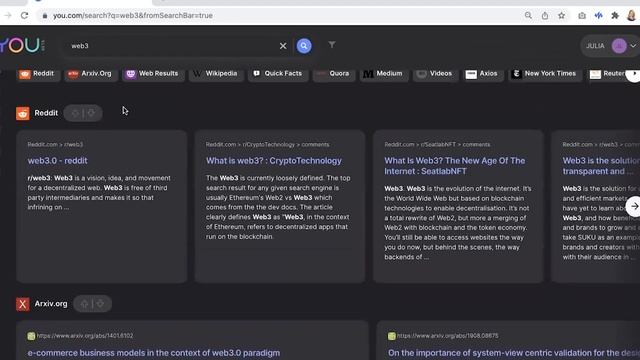Viewport: 640px width, 360px height.
Task: Open the Web3 is the solution result
Action: click(601, 166)
